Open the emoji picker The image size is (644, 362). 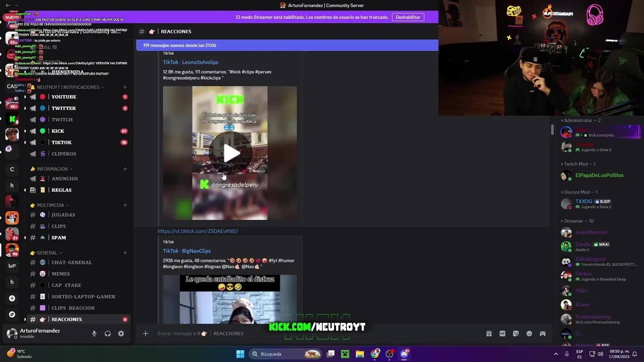coord(529,333)
